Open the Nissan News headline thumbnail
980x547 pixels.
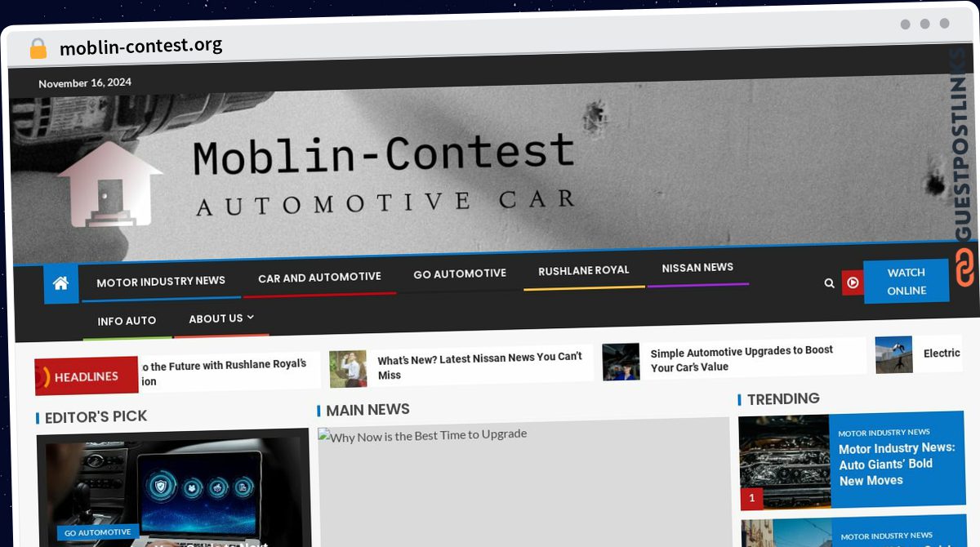pos(348,369)
